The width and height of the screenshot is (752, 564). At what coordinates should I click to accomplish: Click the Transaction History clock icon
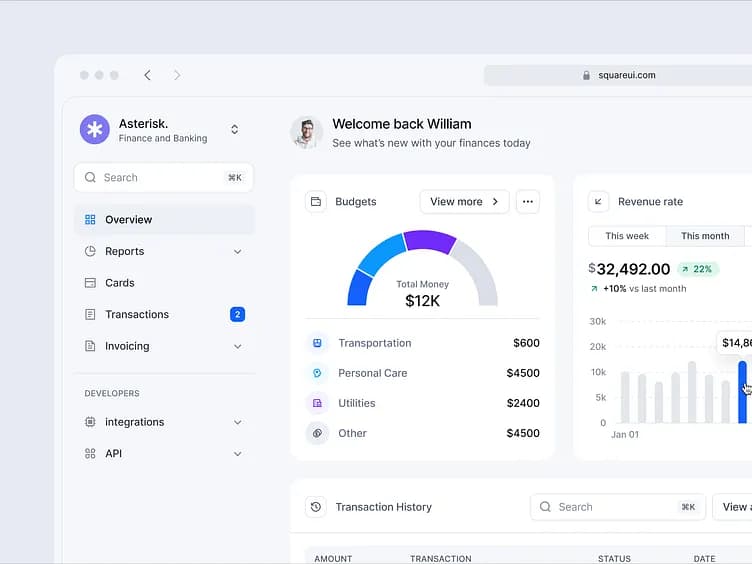(316, 507)
